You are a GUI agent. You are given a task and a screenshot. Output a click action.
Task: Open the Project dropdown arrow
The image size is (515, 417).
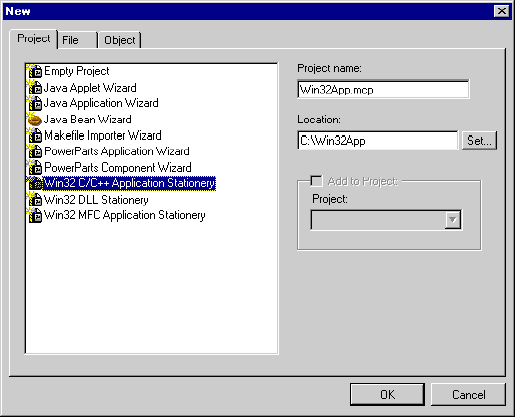pos(453,220)
